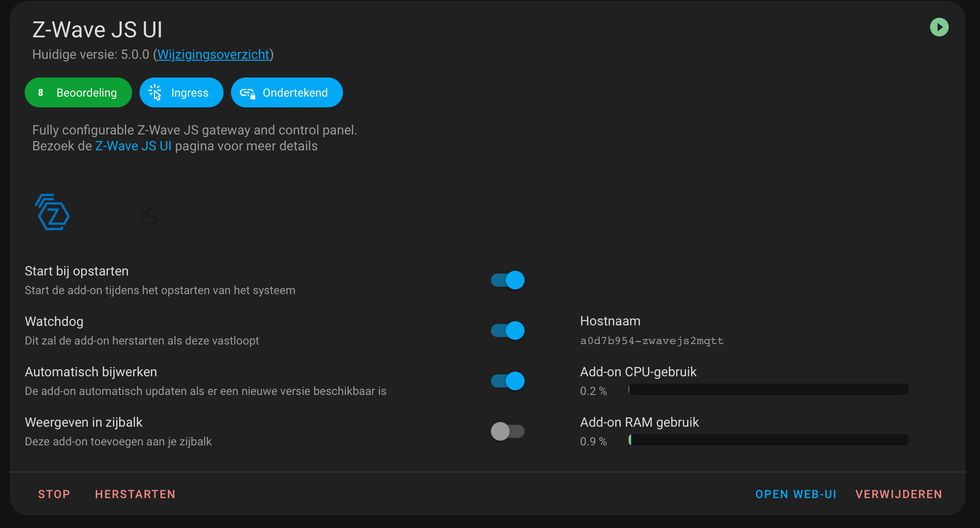Disable the Start bij opstarten toggle
The width and height of the screenshot is (980, 528).
click(508, 280)
